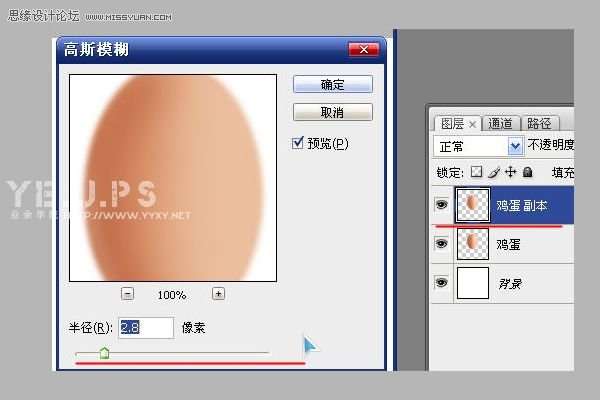Click the lock position move icon
Viewport: 600px width, 400px height.
tap(509, 172)
